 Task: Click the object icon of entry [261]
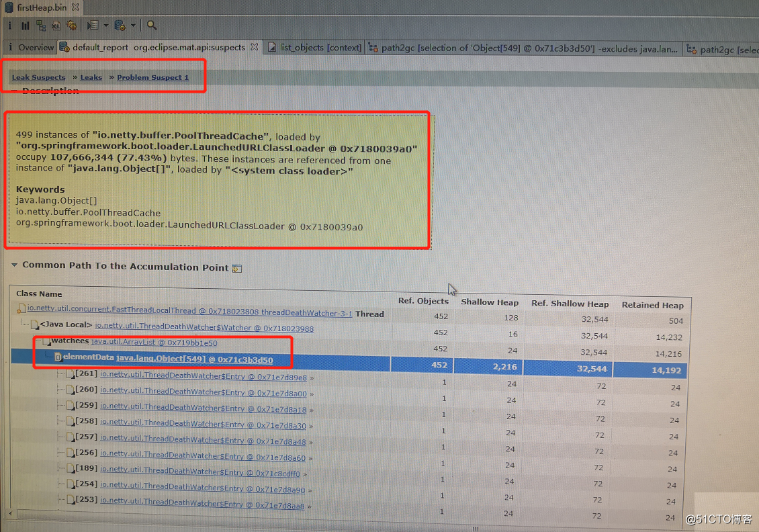(x=71, y=374)
